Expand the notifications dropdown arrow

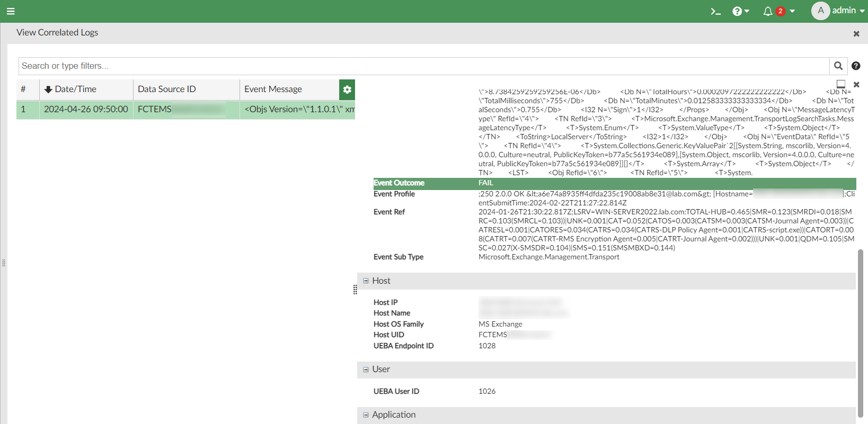(792, 11)
